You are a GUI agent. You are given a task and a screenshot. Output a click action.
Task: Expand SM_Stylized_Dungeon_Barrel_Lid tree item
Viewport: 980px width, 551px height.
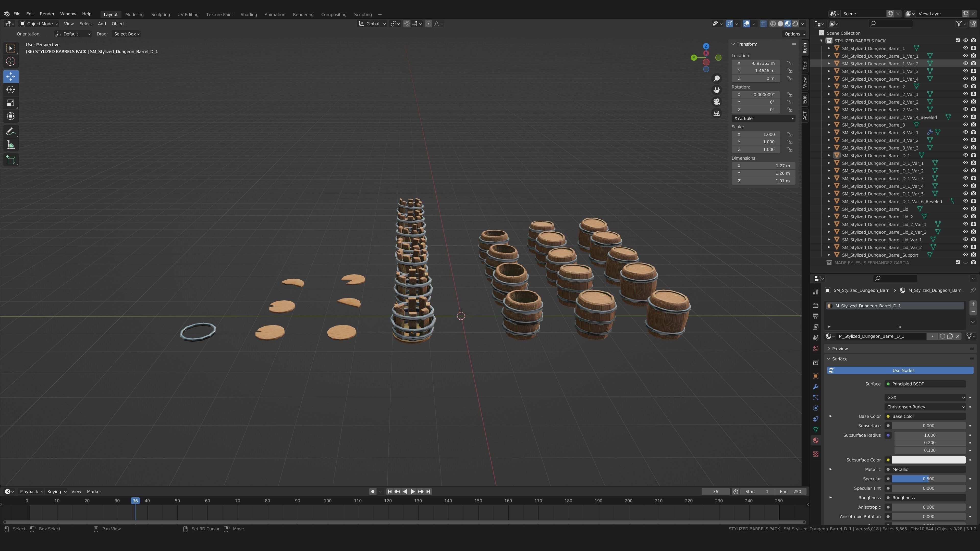[829, 209]
